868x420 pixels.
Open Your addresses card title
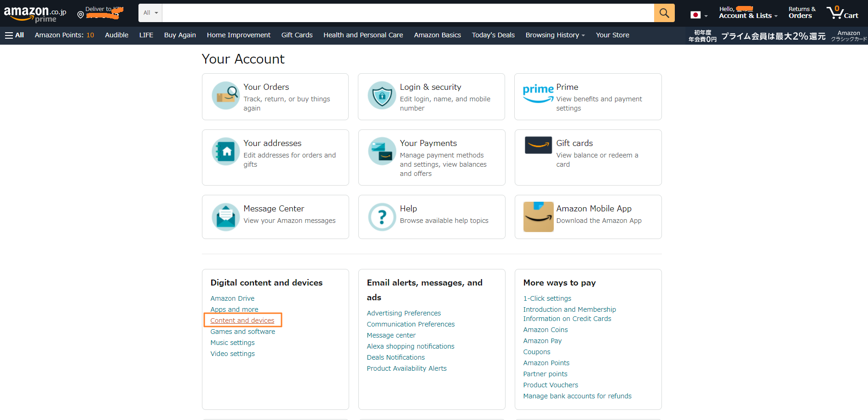(272, 143)
